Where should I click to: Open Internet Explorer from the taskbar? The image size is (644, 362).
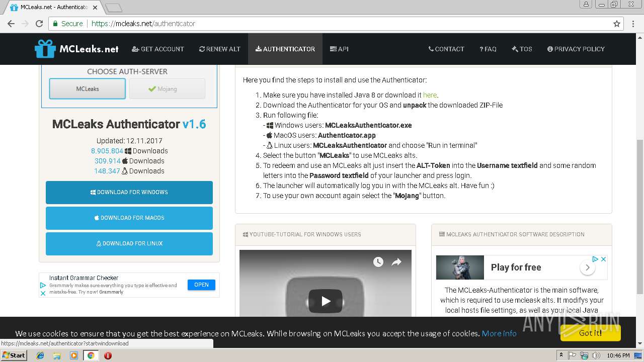tap(40, 355)
